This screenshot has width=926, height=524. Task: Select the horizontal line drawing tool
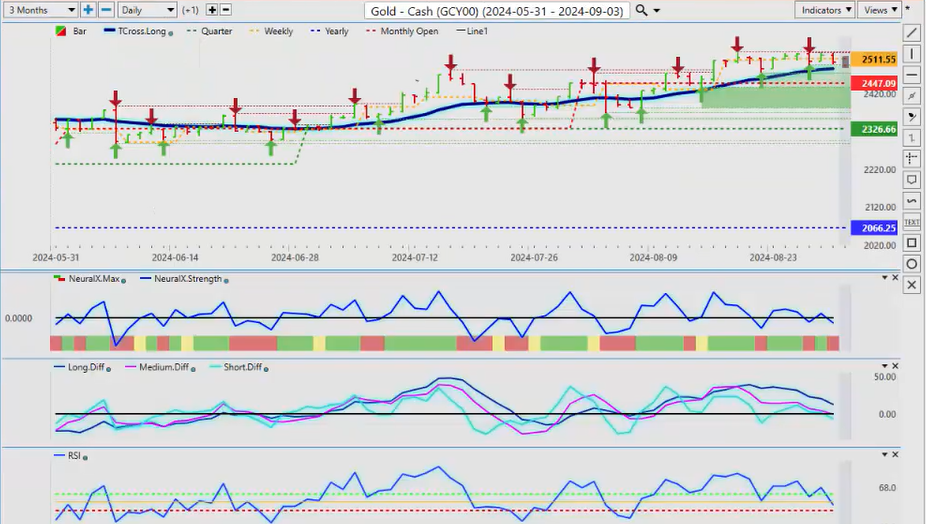click(911, 75)
